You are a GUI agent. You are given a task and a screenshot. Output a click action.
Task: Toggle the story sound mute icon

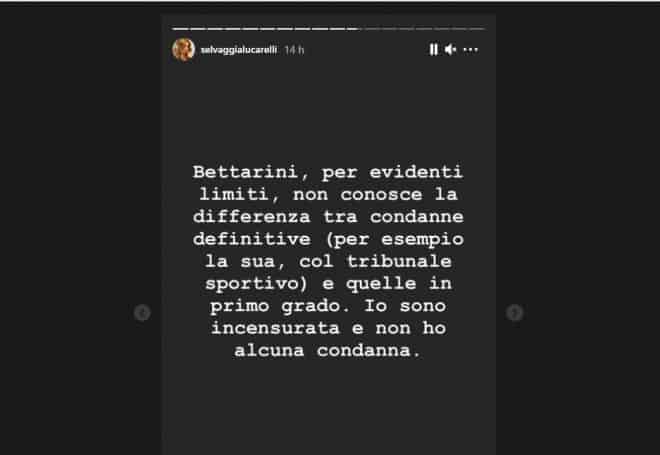[451, 50]
